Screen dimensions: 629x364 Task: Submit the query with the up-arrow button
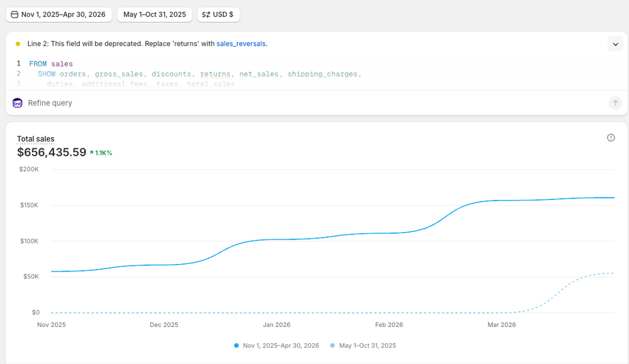615,103
